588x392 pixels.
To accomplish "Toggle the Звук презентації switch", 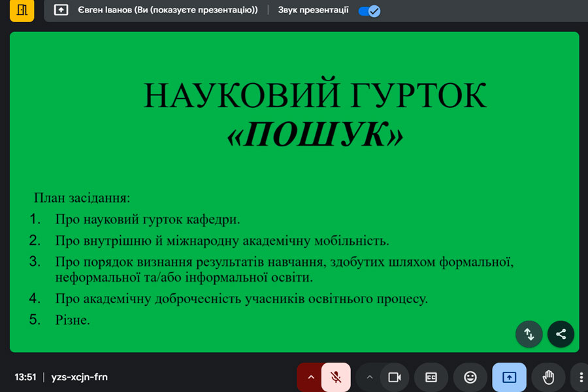I will coord(370,10).
